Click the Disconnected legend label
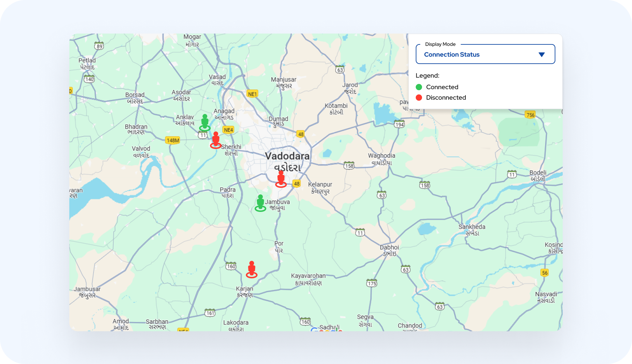This screenshot has width=632, height=364. [446, 98]
